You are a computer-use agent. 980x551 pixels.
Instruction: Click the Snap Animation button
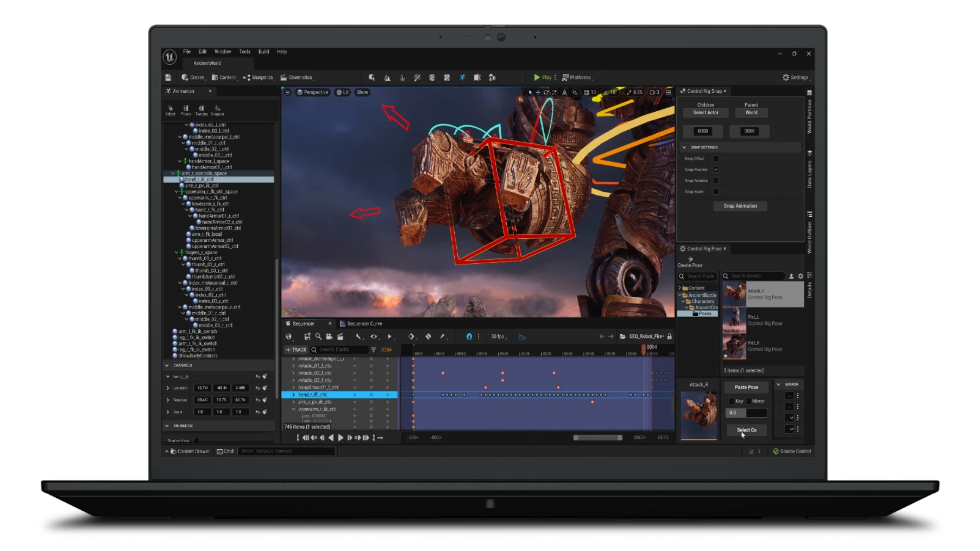[740, 206]
